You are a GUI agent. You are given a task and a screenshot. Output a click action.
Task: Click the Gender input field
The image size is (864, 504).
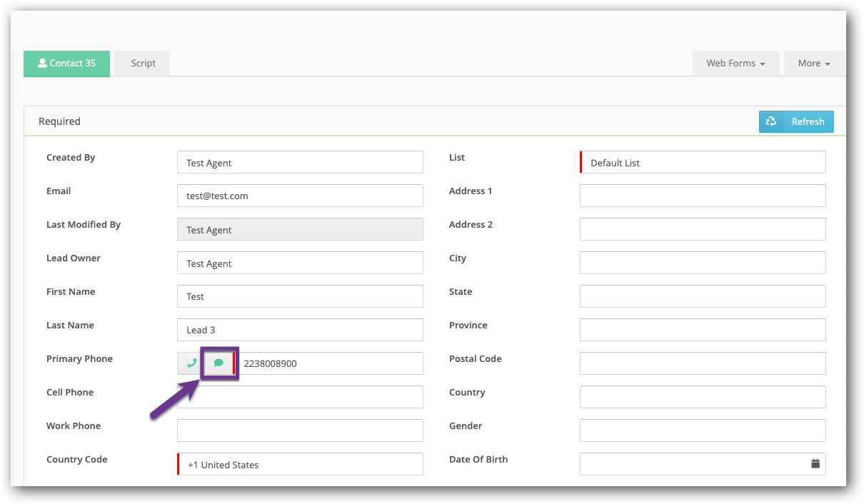(x=702, y=430)
